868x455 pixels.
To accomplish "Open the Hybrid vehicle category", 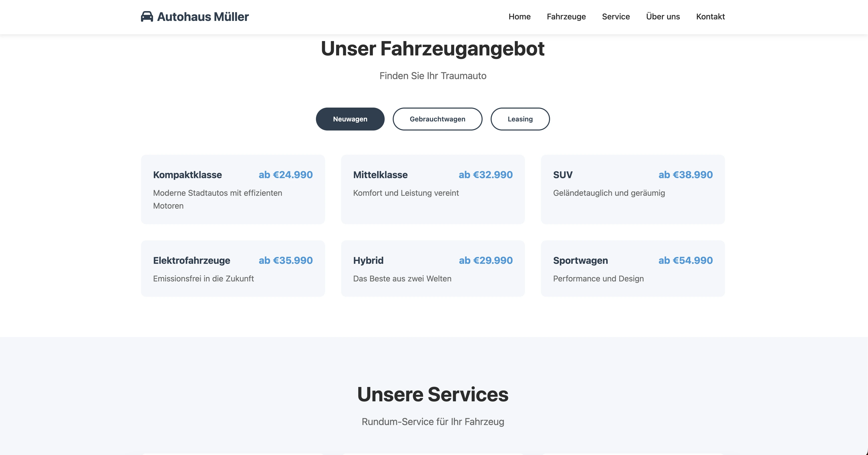I will [433, 269].
